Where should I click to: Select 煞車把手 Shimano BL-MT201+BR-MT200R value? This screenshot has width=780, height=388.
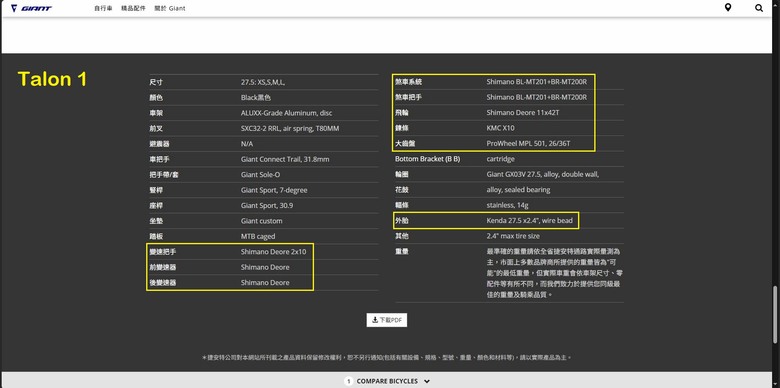[x=537, y=97]
